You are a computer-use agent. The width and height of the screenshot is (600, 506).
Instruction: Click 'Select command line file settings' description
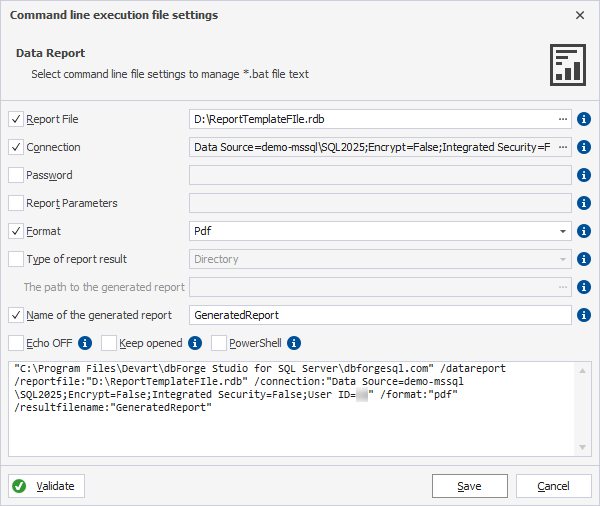(x=170, y=74)
